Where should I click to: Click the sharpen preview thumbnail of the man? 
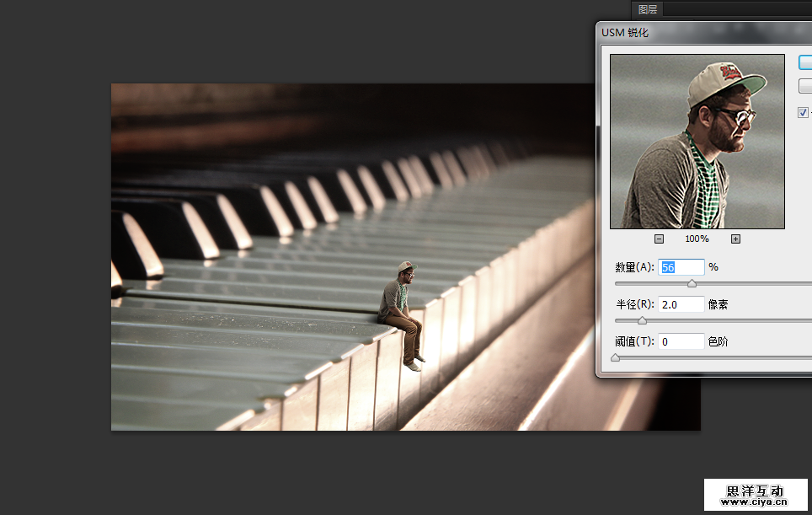697,142
